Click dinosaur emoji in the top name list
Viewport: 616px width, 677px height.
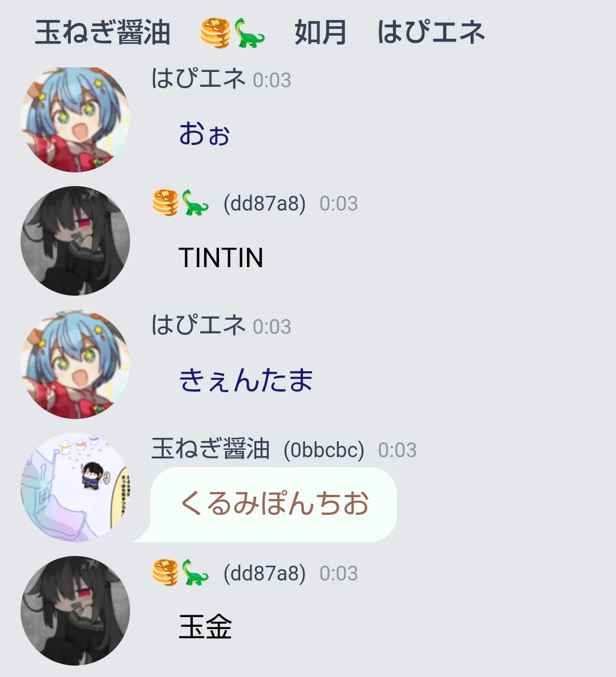(249, 33)
